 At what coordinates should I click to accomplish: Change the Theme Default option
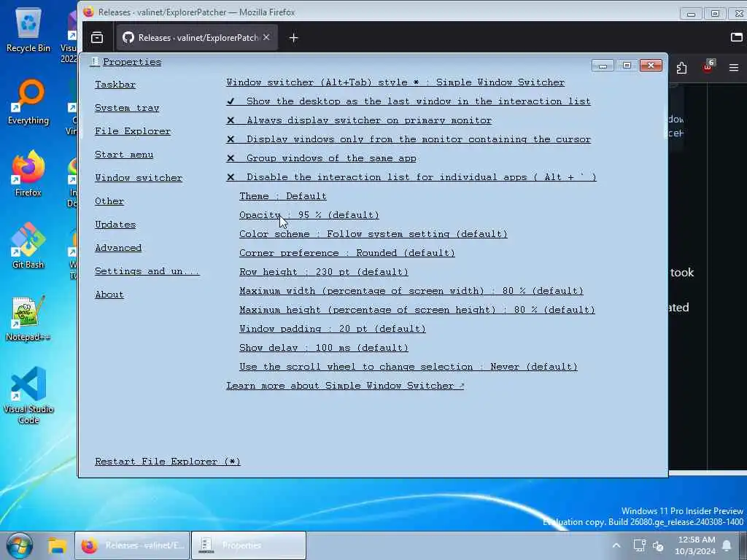[x=283, y=196]
